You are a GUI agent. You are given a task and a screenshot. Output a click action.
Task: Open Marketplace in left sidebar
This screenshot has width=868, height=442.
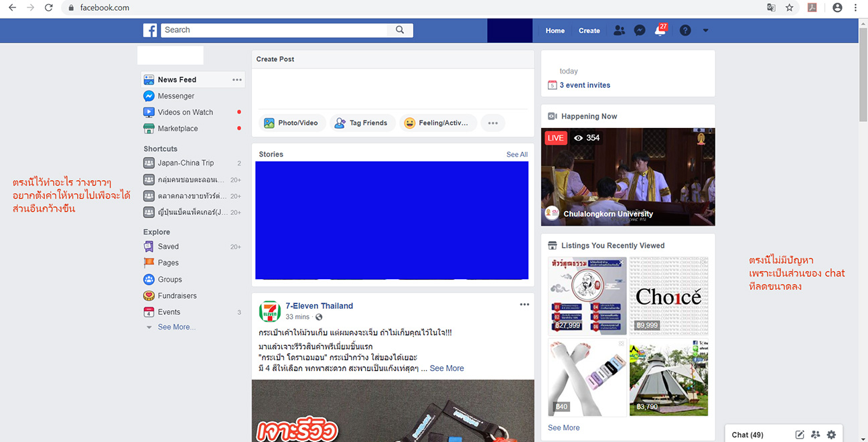(x=177, y=129)
